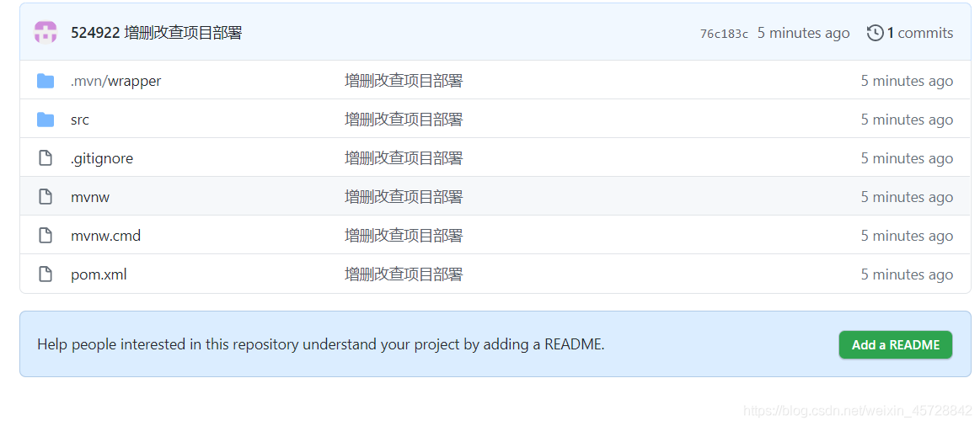The height and width of the screenshot is (426, 980).
Task: Click the commit message in src row
Action: [404, 120]
